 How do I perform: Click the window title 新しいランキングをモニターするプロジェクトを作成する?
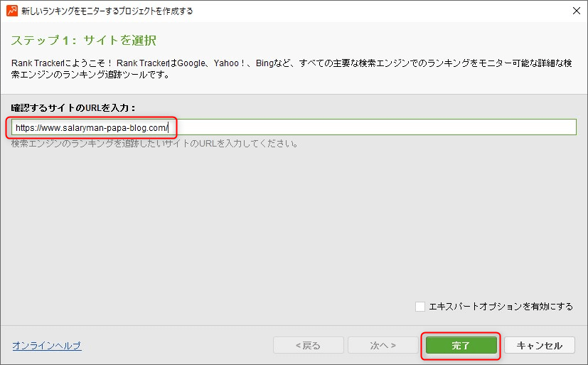pyautogui.click(x=107, y=11)
